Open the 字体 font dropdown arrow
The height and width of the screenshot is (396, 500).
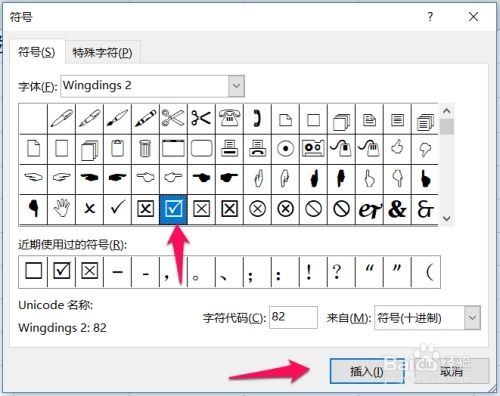pyautogui.click(x=236, y=86)
